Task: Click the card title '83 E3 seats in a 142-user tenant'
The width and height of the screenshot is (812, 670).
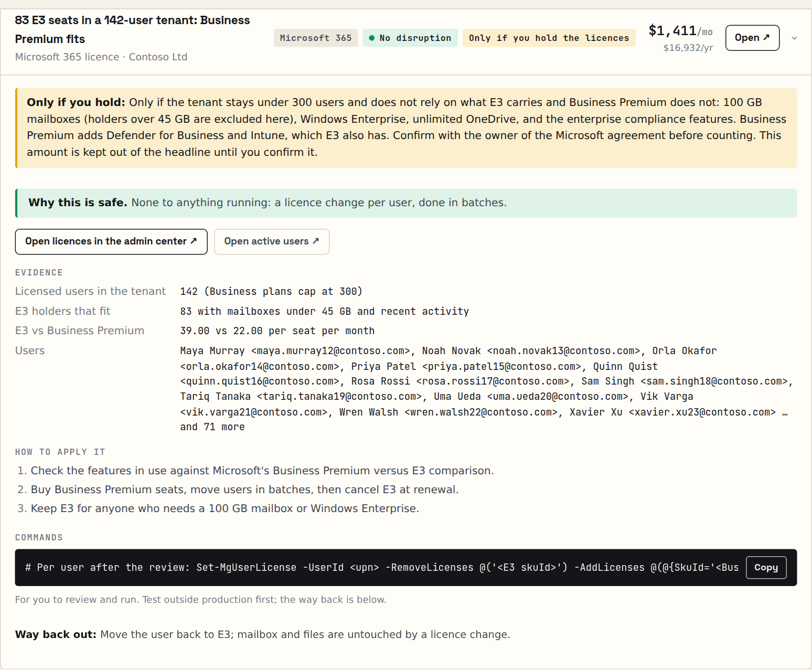Action: (x=133, y=29)
